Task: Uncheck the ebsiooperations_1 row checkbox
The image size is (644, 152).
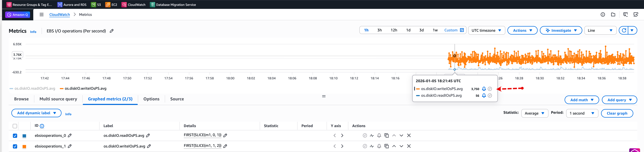Action: [15, 146]
